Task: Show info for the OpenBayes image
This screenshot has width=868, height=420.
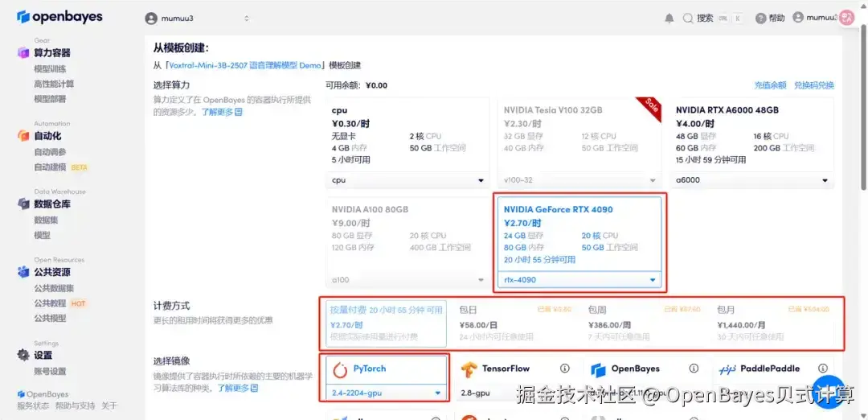Action: tap(694, 369)
